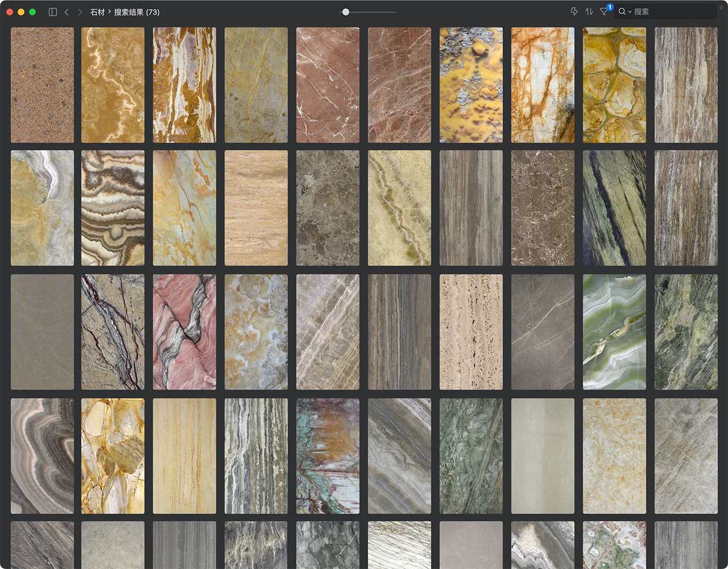Open the sort order icon

589,11
